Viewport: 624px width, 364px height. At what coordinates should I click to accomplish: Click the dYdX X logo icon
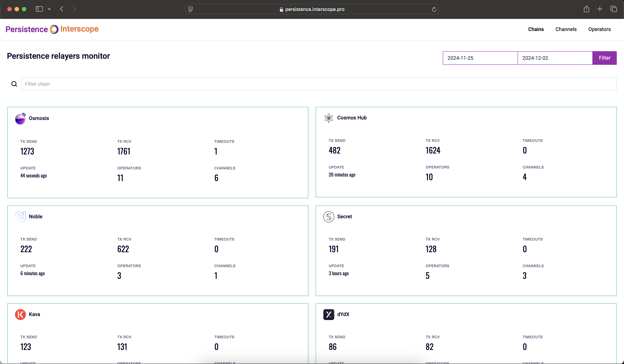coord(329,315)
